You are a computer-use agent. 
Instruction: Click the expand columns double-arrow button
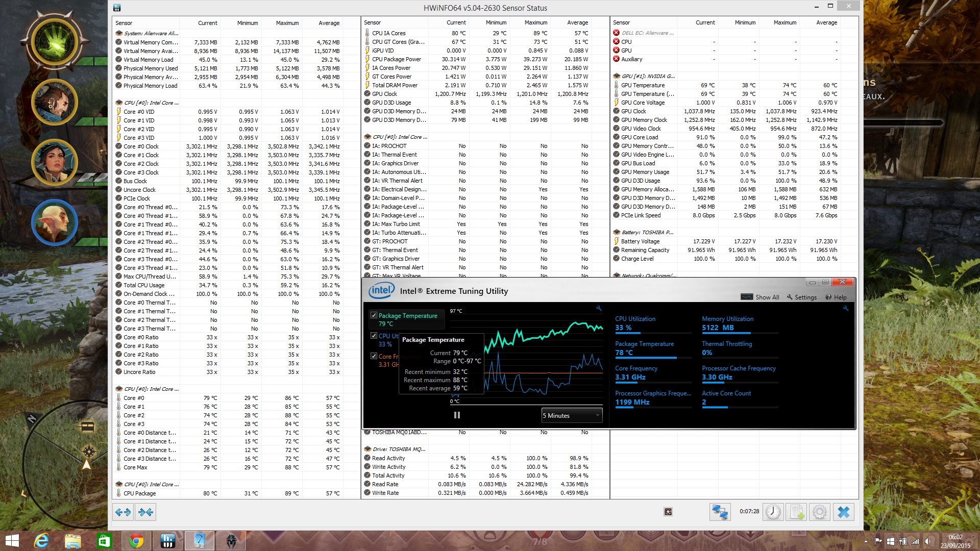pos(123,512)
